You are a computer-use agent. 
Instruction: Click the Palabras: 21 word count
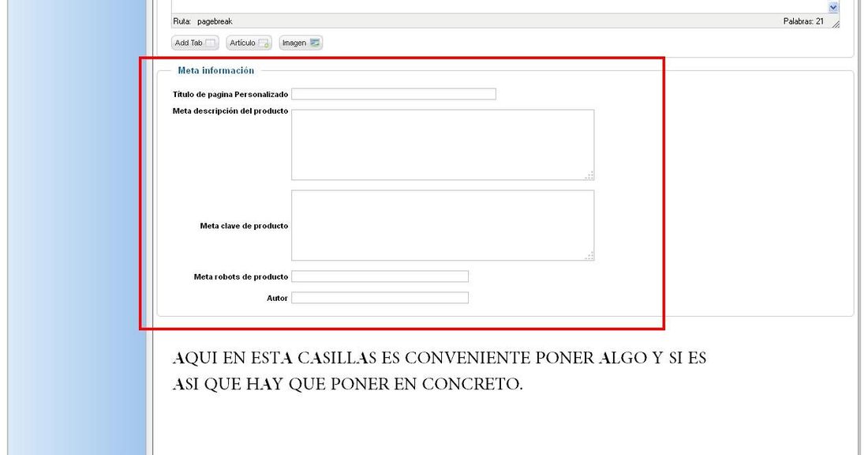pyautogui.click(x=803, y=21)
